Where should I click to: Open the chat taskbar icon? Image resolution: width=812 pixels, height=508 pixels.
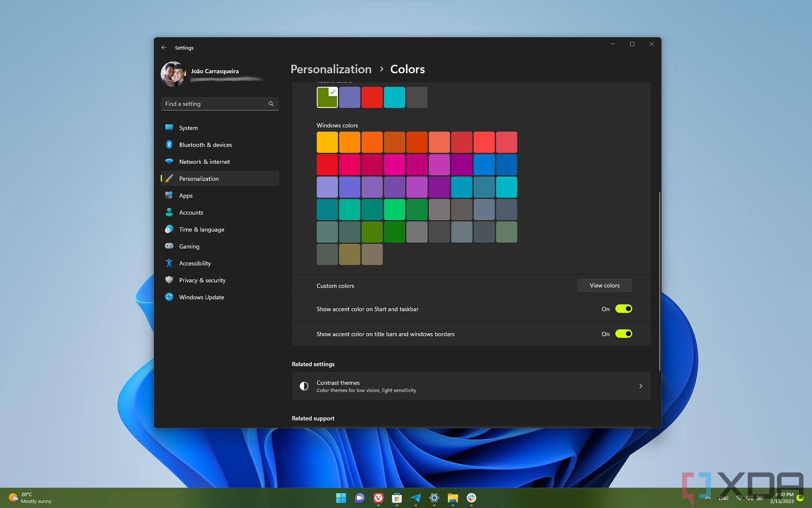click(359, 498)
